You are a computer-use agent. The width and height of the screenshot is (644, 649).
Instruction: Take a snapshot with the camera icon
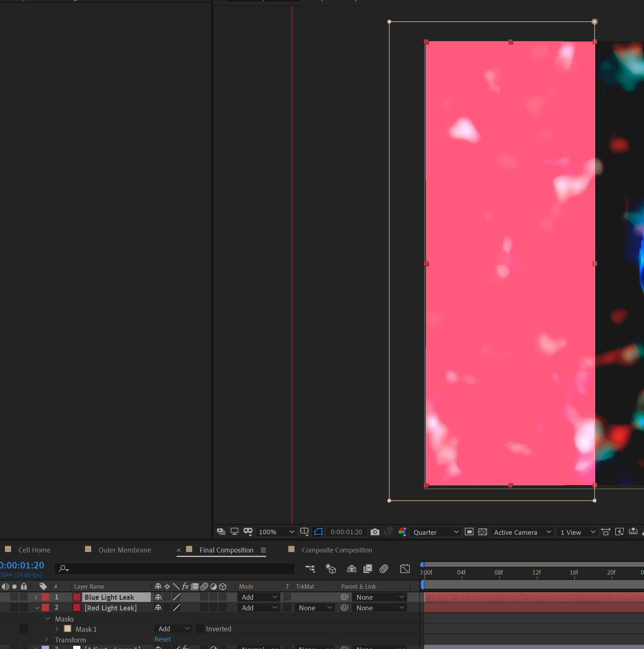click(375, 532)
